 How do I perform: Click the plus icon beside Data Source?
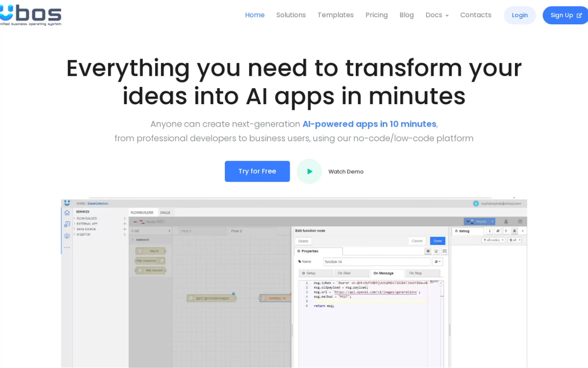tap(125, 229)
